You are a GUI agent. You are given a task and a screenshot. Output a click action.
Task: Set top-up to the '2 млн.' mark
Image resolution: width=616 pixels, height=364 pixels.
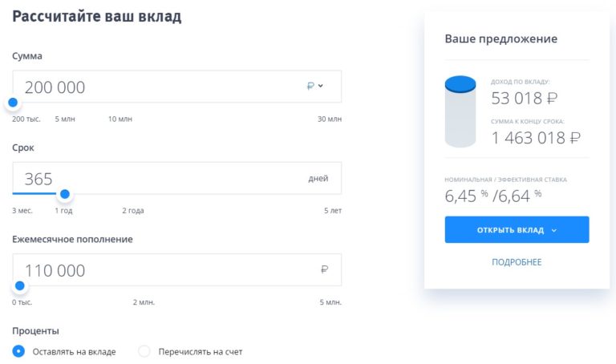tap(144, 302)
